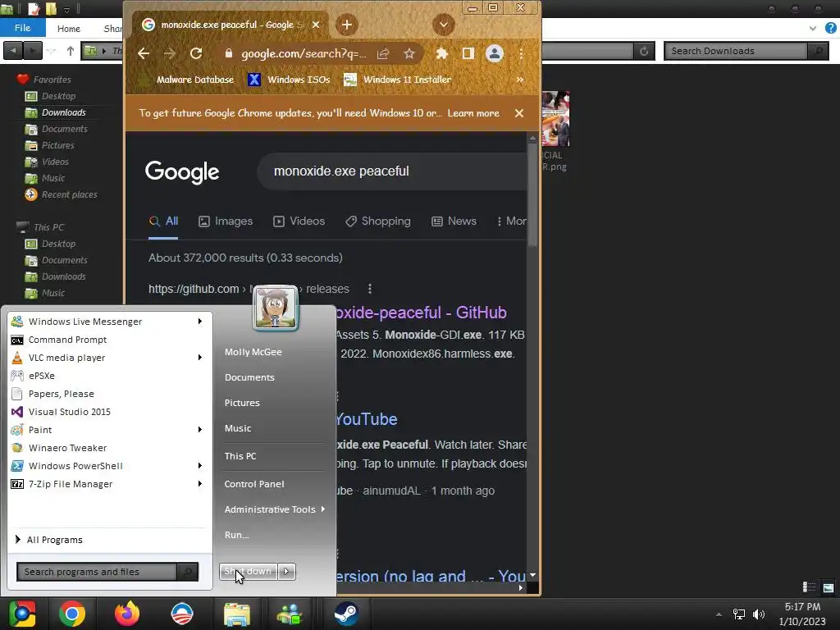
Task: Click Chrome's vertical scrollbar thumb
Action: point(532,195)
